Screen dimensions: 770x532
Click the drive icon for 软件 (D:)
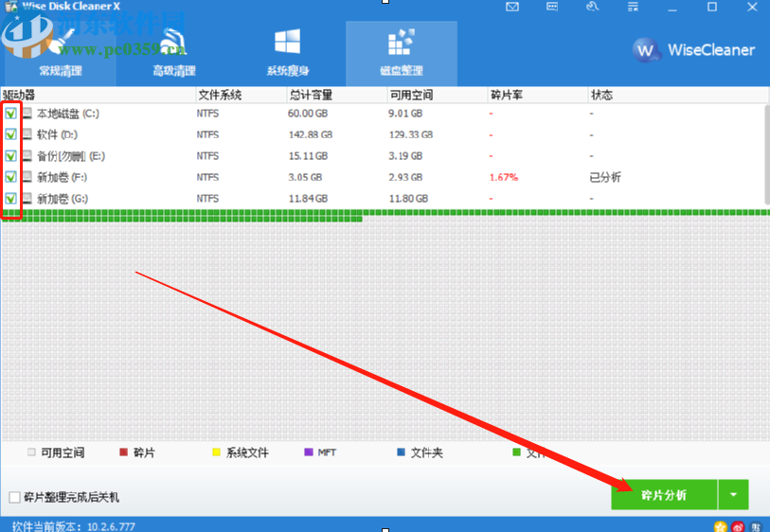pos(27,134)
